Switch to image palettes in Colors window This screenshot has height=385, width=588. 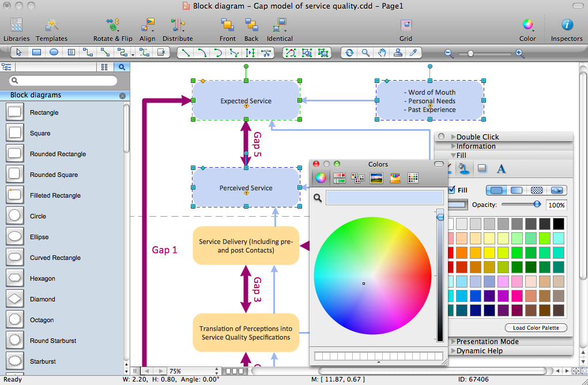coord(376,178)
